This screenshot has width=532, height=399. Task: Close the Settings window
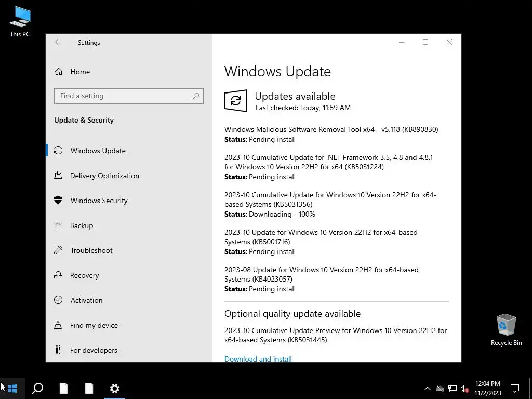coord(449,42)
